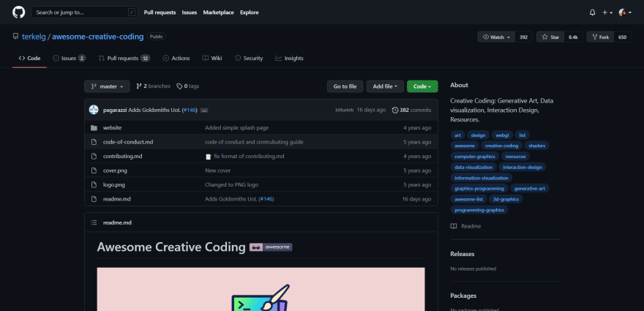644x311 pixels.
Task: Click the 'data-visualization' topic tag
Action: tap(473, 168)
